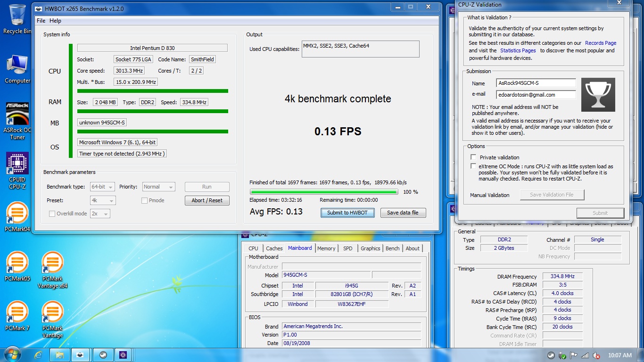Click the Core speed 3013.3 MHz value
Screen dimensions: 644x362
pos(129,71)
